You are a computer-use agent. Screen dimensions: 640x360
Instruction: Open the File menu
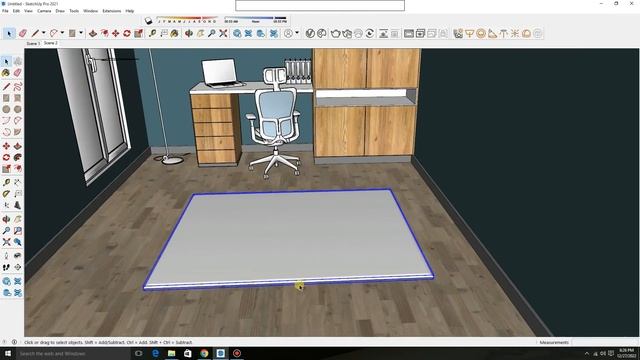coord(5,11)
